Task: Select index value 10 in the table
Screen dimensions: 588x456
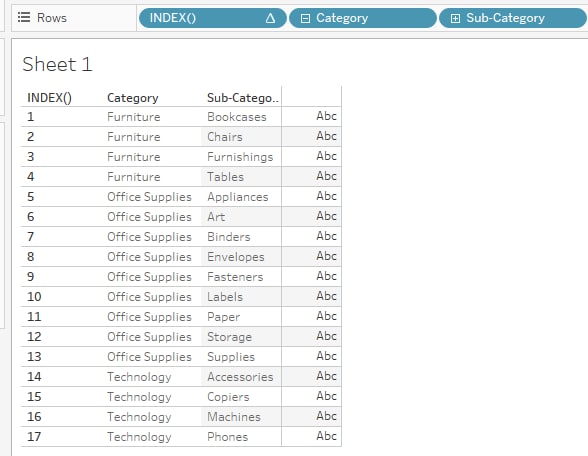Action: 34,297
